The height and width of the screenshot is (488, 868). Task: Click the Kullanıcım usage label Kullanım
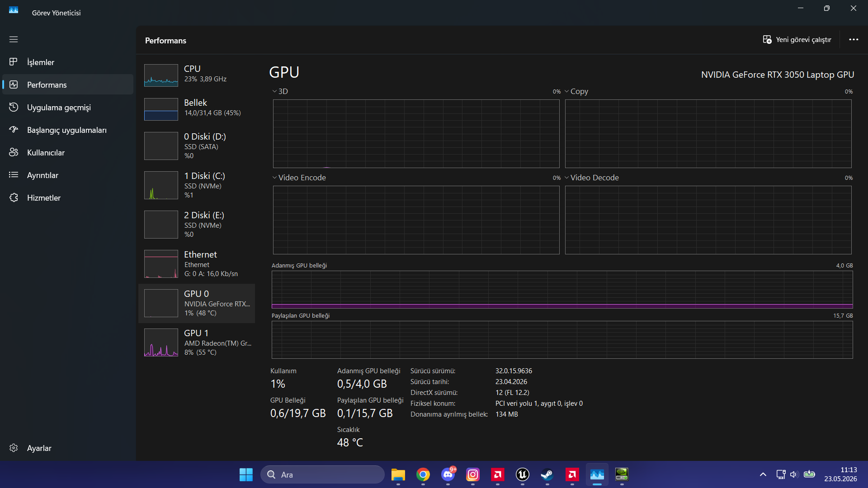point(283,371)
